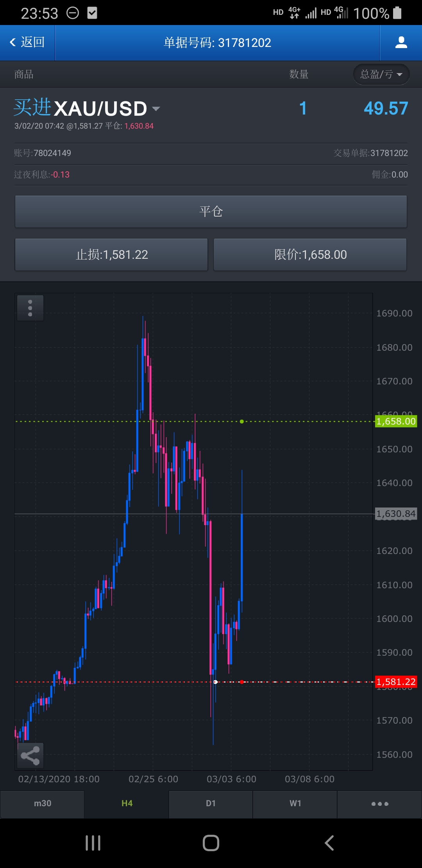Image resolution: width=422 pixels, height=868 pixels.
Task: Tap the chart share icon
Action: coord(30,756)
